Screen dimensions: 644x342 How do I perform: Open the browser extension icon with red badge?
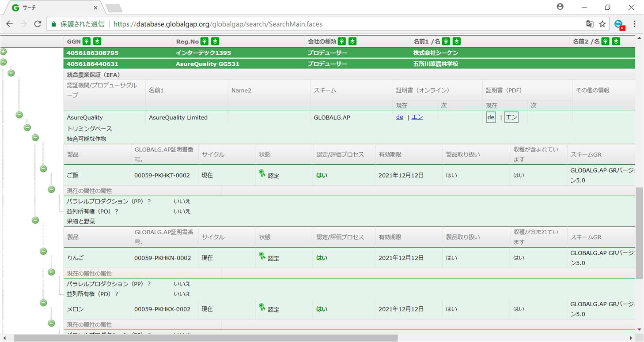(619, 25)
